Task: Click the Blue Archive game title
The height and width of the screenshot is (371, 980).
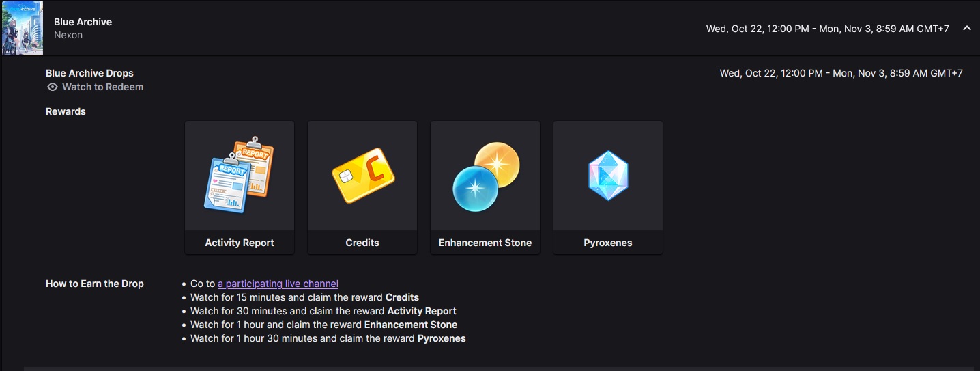Action: tap(83, 22)
